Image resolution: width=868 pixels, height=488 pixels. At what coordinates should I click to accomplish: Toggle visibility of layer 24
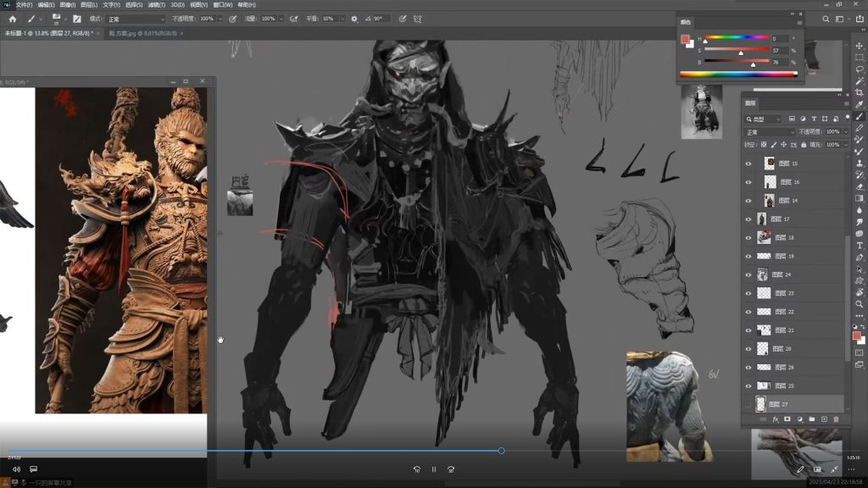click(x=748, y=275)
